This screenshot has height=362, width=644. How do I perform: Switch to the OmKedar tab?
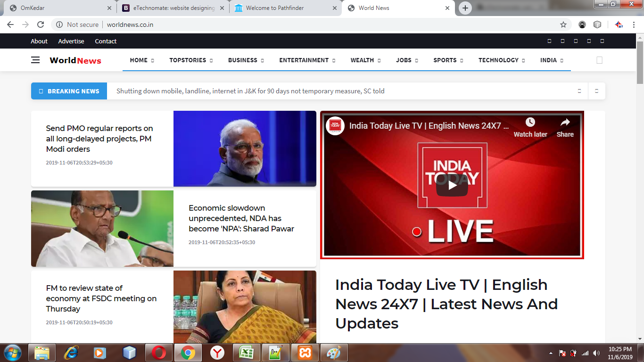[58, 8]
